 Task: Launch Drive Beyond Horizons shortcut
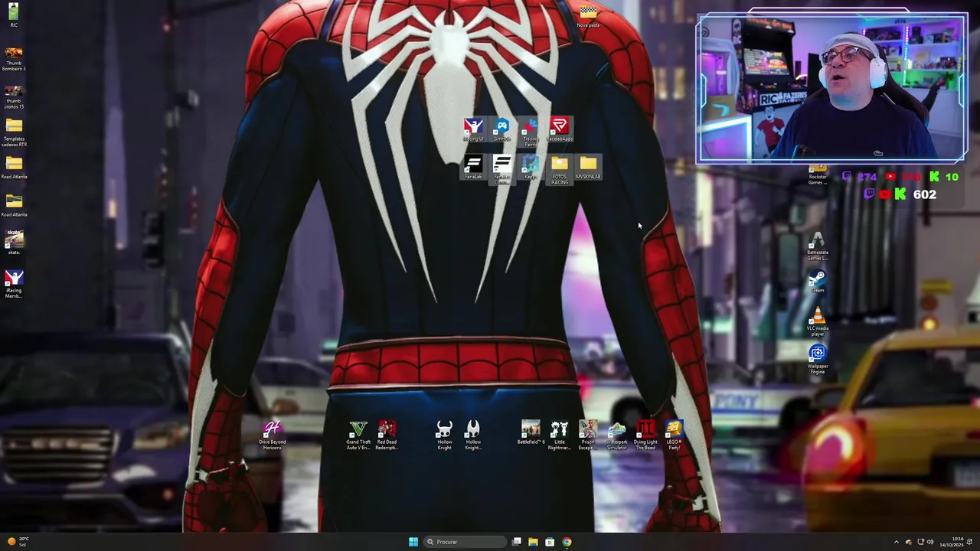click(272, 435)
